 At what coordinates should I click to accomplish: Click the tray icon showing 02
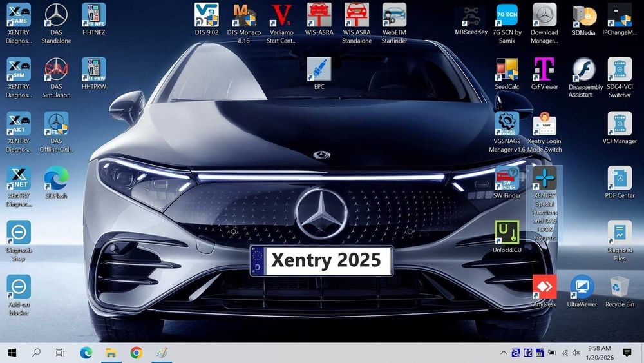click(x=528, y=353)
